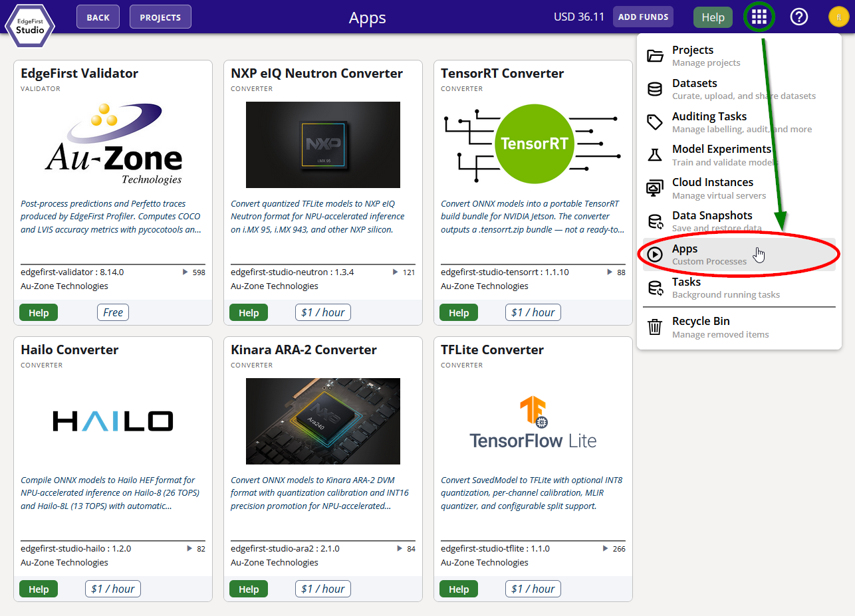855x616 pixels.
Task: Click the HAILO logo image
Action: coord(113,421)
